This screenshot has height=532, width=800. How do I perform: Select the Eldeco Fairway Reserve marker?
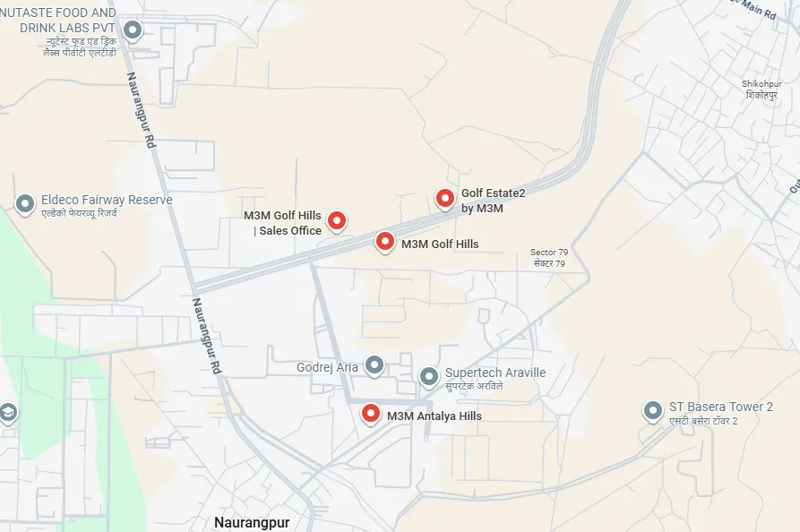point(24,204)
